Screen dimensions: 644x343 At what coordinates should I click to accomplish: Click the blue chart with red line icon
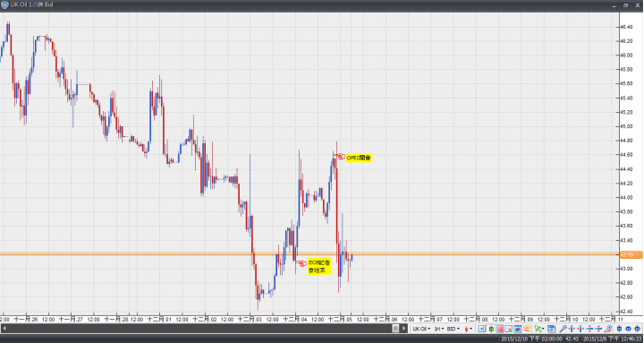(x=518, y=329)
